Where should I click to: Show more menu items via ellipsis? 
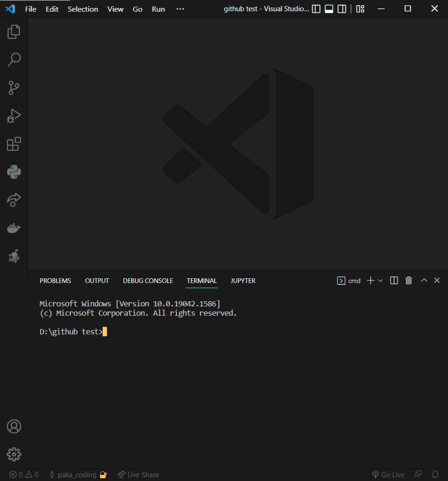point(180,9)
